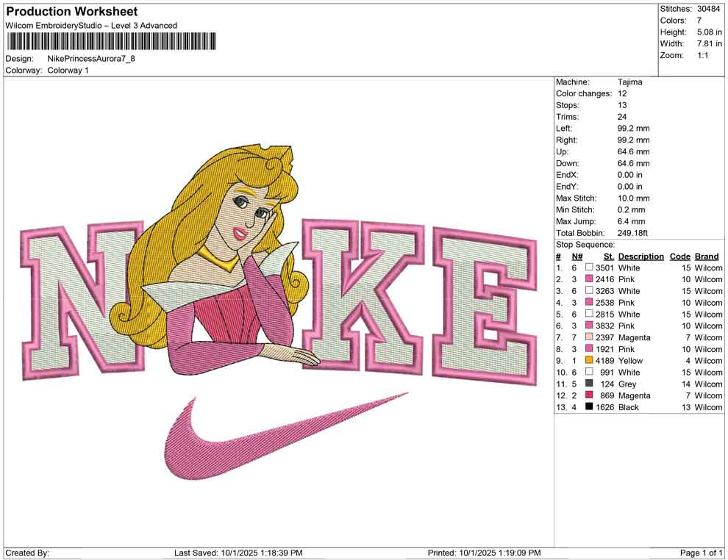Image resolution: width=728 pixels, height=560 pixels.
Task: Click the Min Stitch value 0.2 mm
Action: [631, 209]
